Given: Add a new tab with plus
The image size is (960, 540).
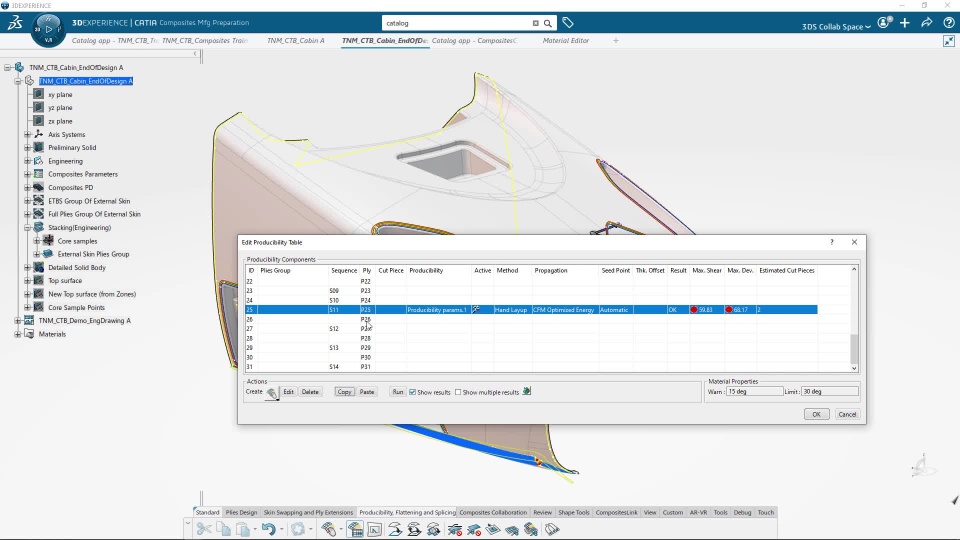Looking at the screenshot, I should 616,40.
